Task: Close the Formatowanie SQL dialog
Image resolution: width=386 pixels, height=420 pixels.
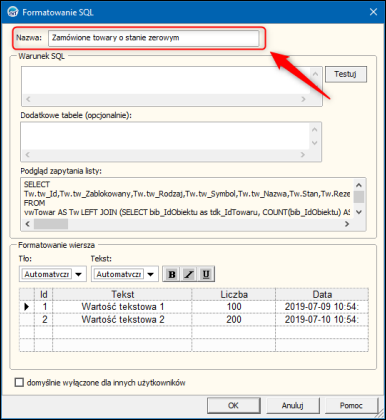Action: click(x=373, y=12)
